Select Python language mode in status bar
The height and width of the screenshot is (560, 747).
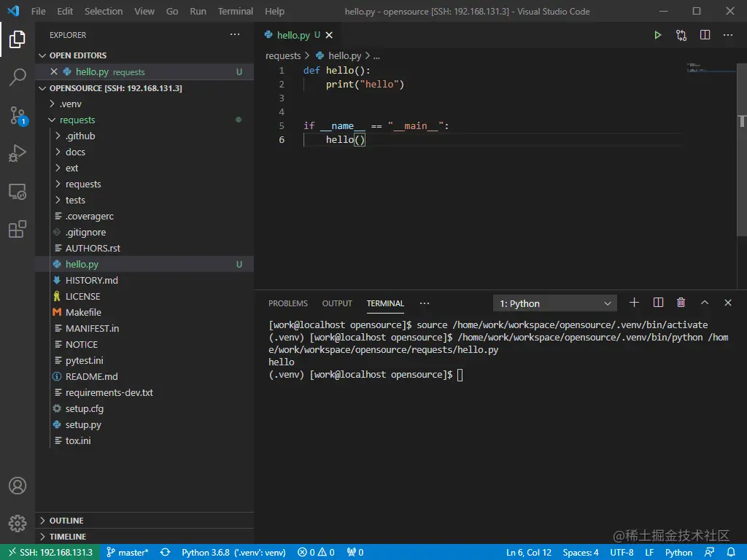tap(678, 553)
